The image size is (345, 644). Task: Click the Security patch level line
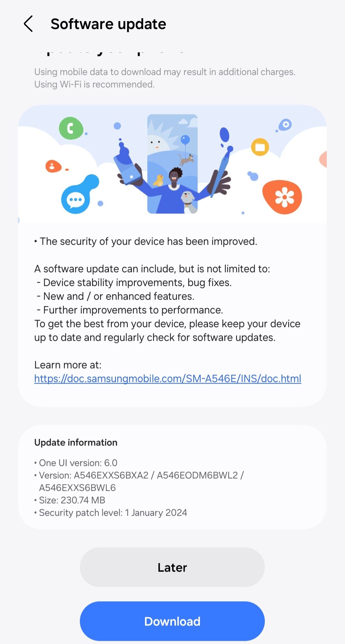(x=111, y=513)
